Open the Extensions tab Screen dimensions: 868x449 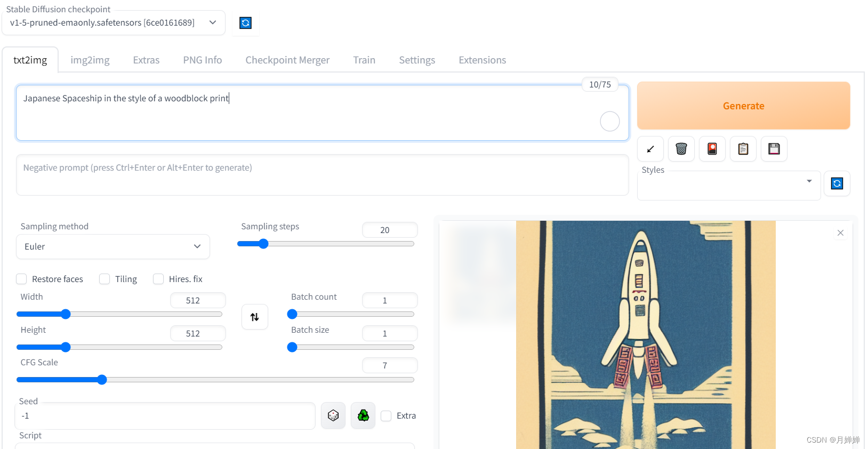pyautogui.click(x=483, y=60)
